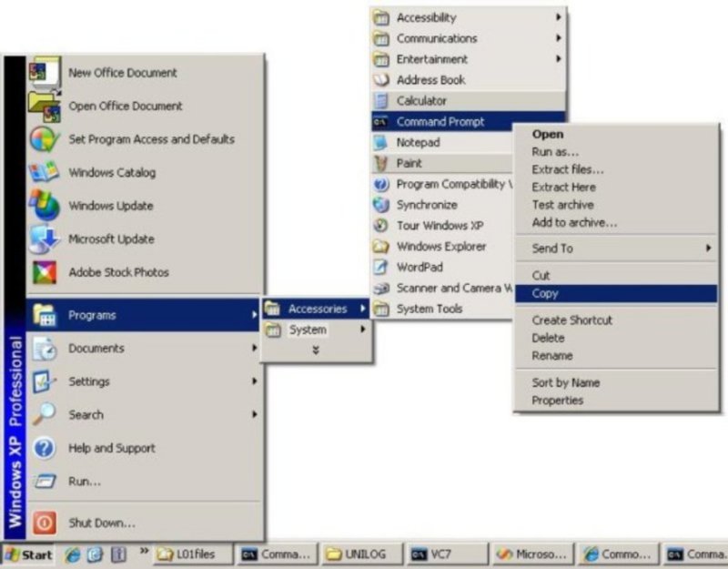Image resolution: width=728 pixels, height=569 pixels.
Task: Open Notepad via its icon
Action: [x=380, y=142]
